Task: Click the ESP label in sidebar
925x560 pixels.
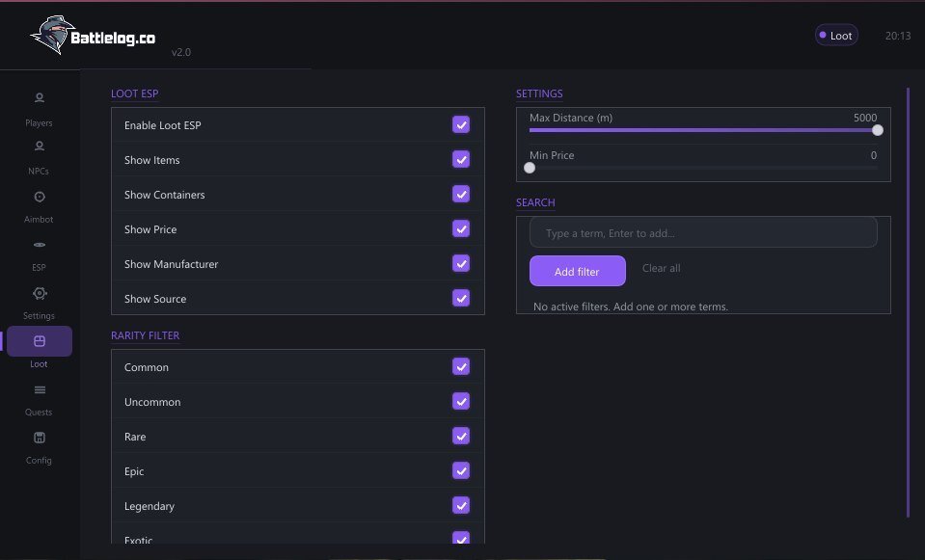Action: coord(39,268)
